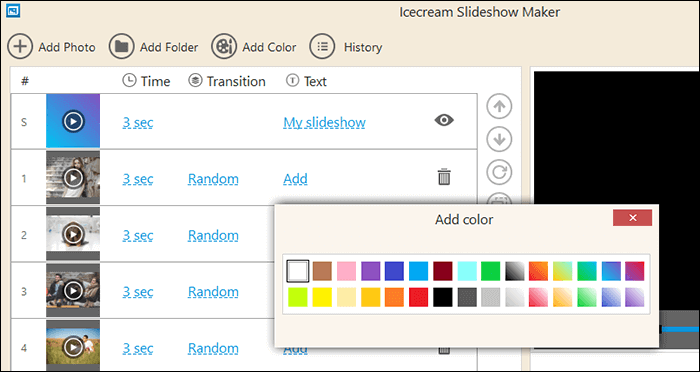Play preview of slide 2 thumbnail
This screenshot has width=700, height=372.
[73, 234]
